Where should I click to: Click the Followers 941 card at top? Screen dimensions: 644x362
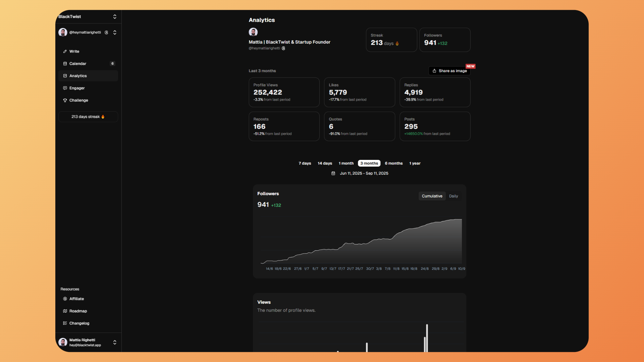tap(445, 40)
